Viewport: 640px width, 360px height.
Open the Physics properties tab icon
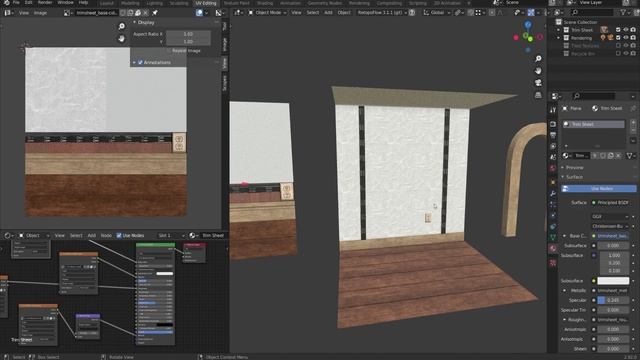coord(553,216)
